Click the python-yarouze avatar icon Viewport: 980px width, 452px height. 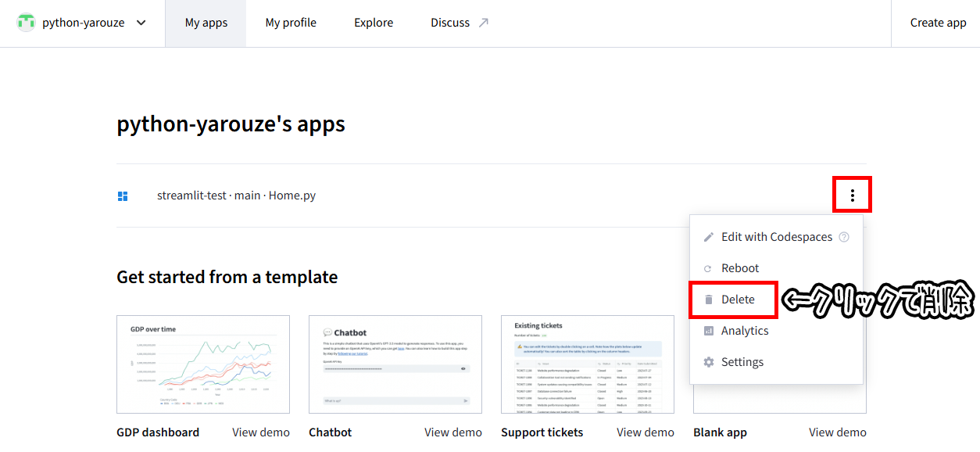pos(27,23)
